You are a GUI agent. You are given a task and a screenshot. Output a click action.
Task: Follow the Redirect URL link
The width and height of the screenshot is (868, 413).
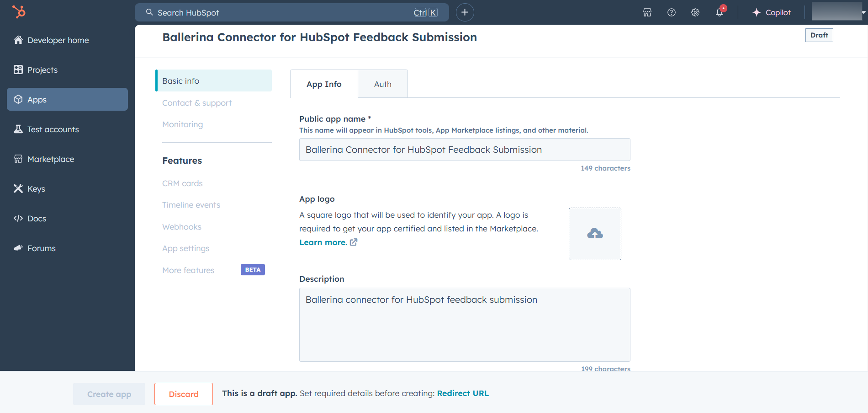point(463,393)
